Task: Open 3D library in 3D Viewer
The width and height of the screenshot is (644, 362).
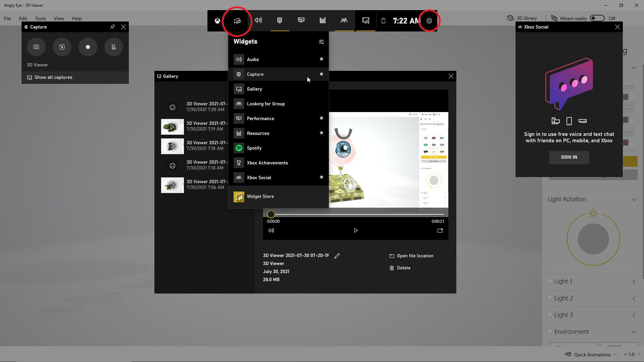Action: (x=522, y=18)
